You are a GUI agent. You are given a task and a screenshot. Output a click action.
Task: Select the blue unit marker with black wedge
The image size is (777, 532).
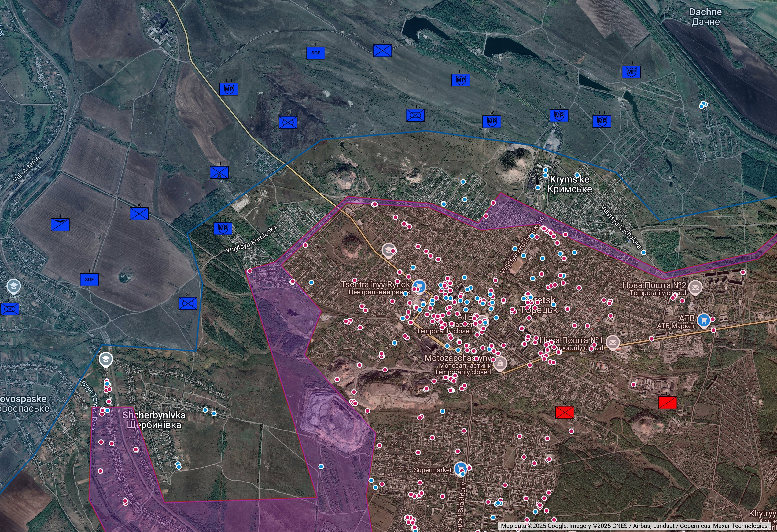point(60,225)
